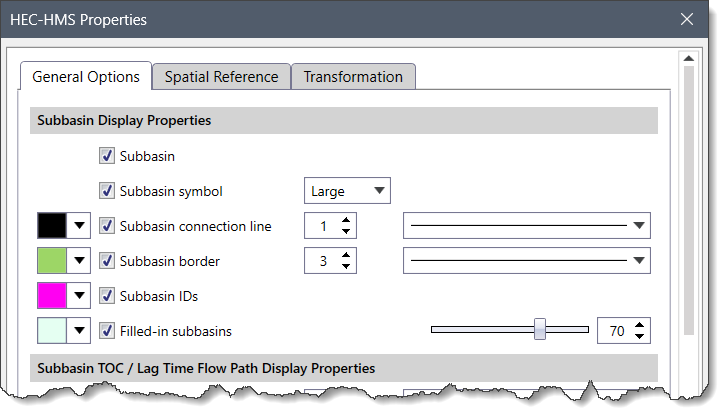Click the pale Filled-in subbasins color swatch
This screenshot has height=412, width=724.
(x=51, y=330)
